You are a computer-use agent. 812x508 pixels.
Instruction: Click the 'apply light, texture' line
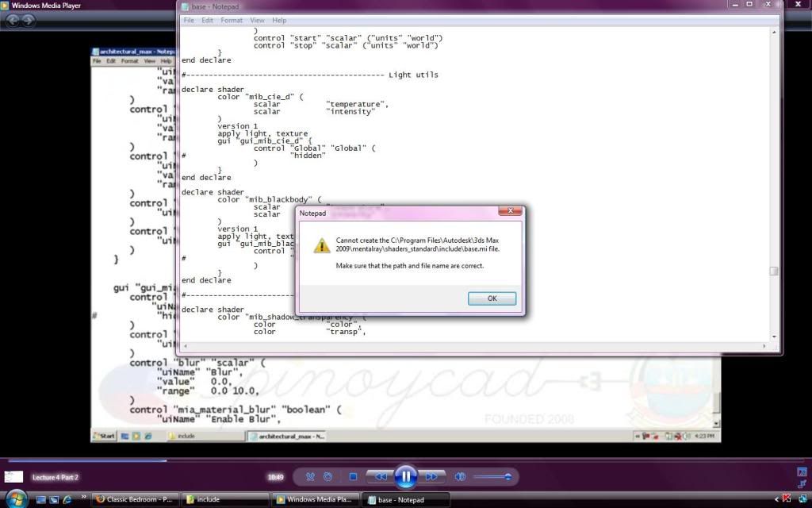(x=262, y=133)
